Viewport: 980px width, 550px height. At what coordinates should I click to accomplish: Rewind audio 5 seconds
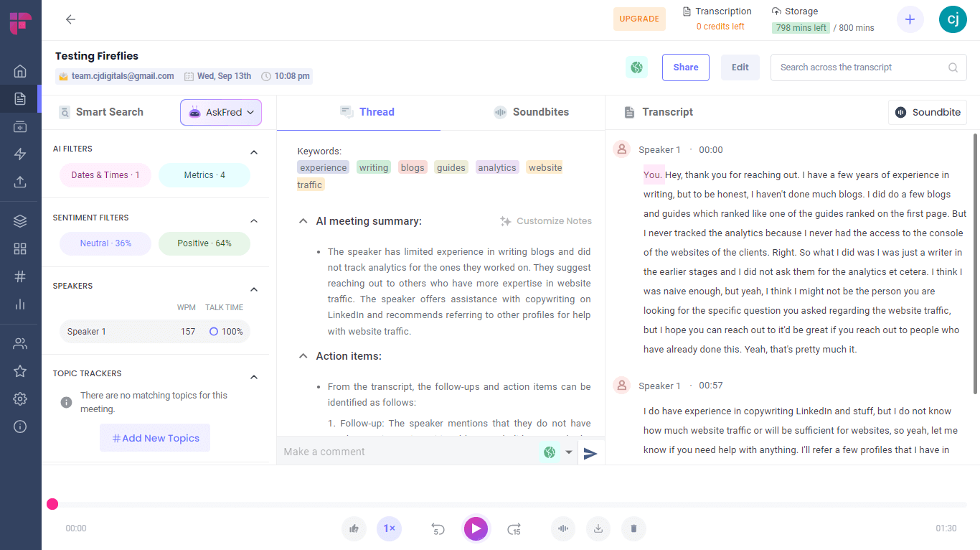pos(438,529)
